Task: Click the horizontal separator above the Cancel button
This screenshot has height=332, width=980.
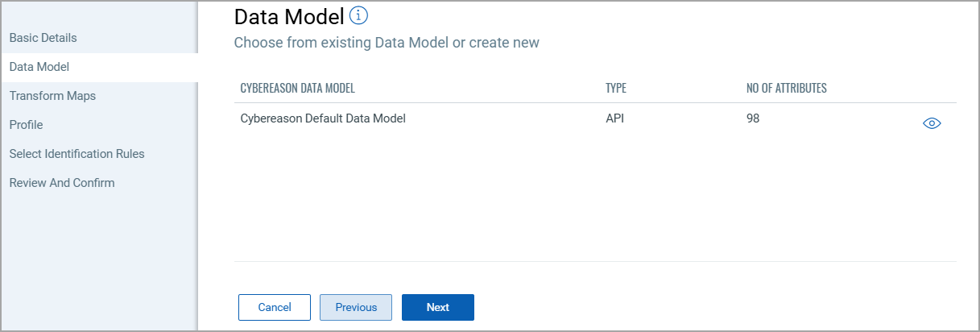Action: pos(594,261)
